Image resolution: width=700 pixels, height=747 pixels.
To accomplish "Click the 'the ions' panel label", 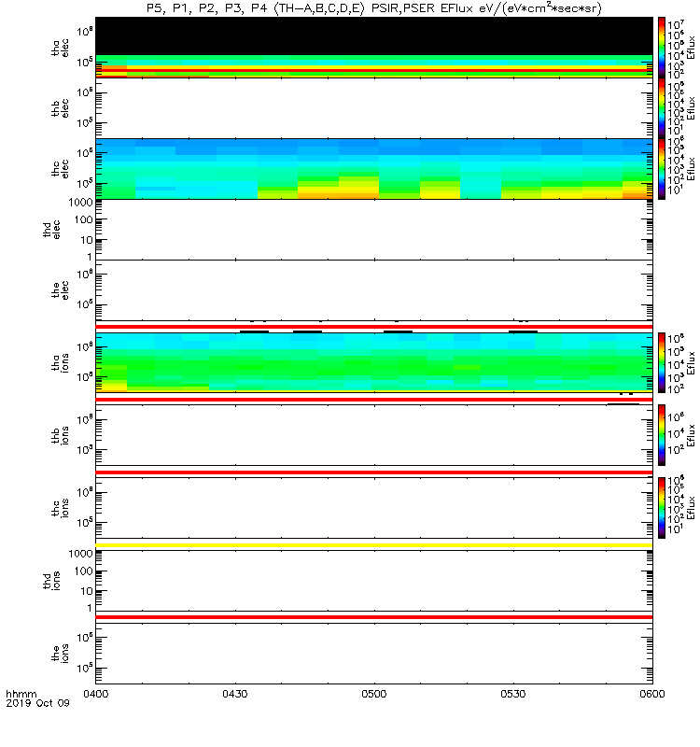I will point(60,653).
